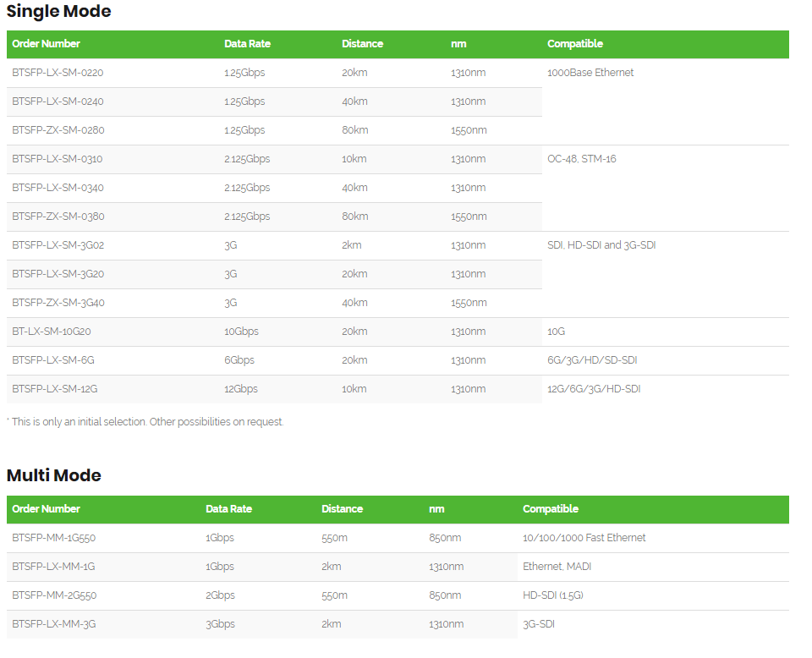Click order number BTSFP-ZX-SM-0280
The width and height of the screenshot is (812, 658).
tap(58, 130)
